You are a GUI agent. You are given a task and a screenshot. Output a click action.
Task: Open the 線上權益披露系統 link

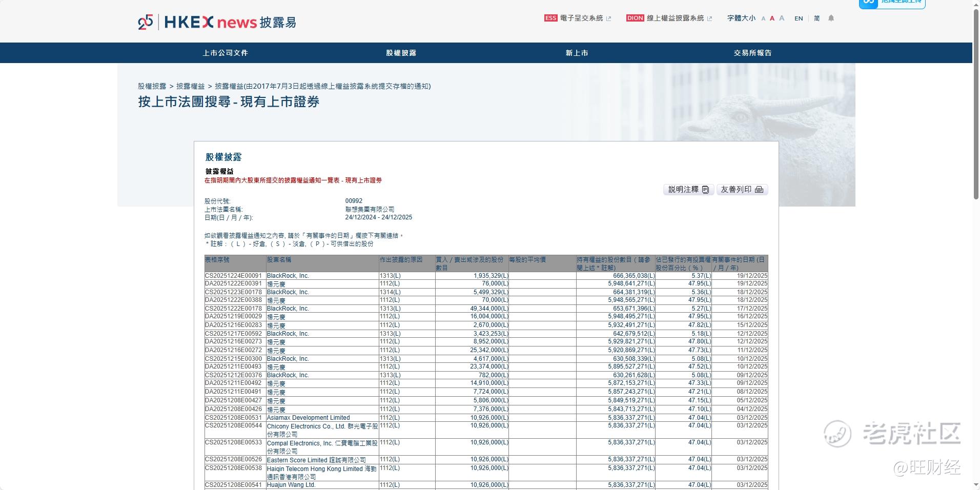(x=676, y=18)
